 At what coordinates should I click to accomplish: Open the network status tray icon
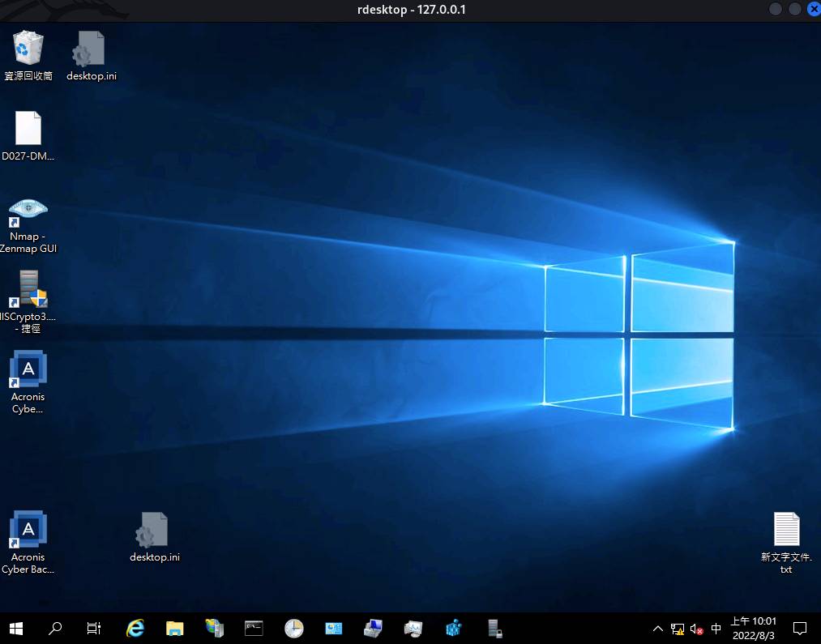[678, 629]
